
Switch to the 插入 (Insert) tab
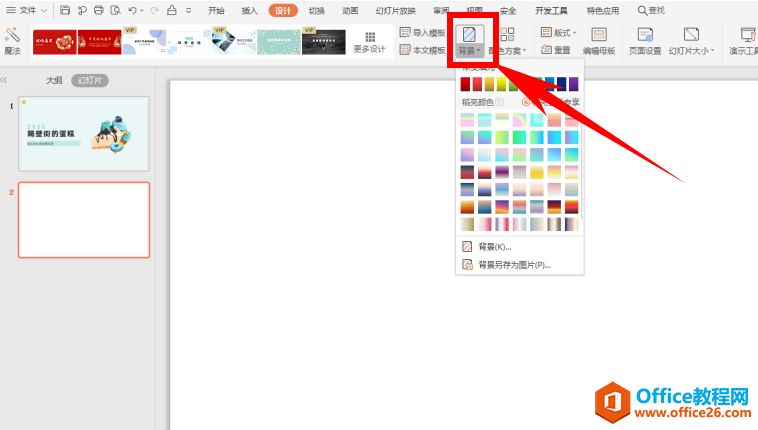pos(249,10)
